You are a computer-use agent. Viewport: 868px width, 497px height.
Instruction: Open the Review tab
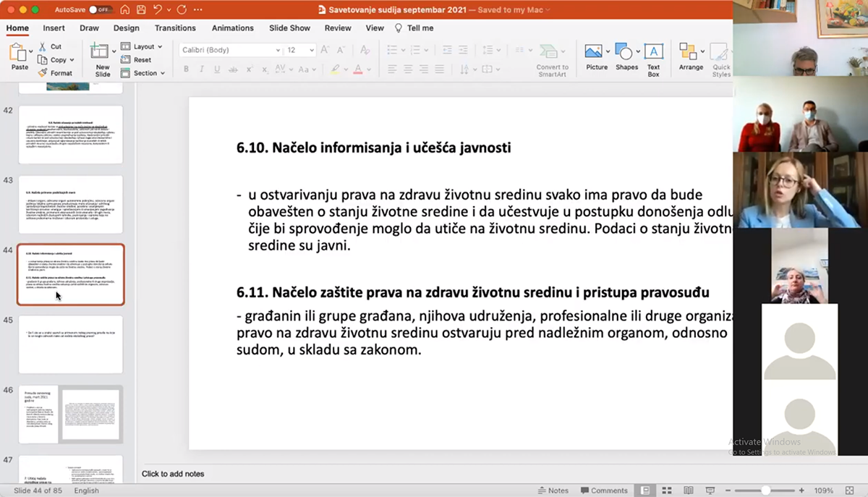point(338,28)
